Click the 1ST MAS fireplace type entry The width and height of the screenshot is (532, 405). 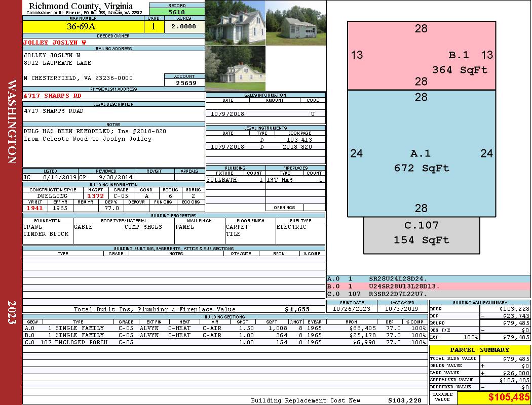[x=280, y=180]
